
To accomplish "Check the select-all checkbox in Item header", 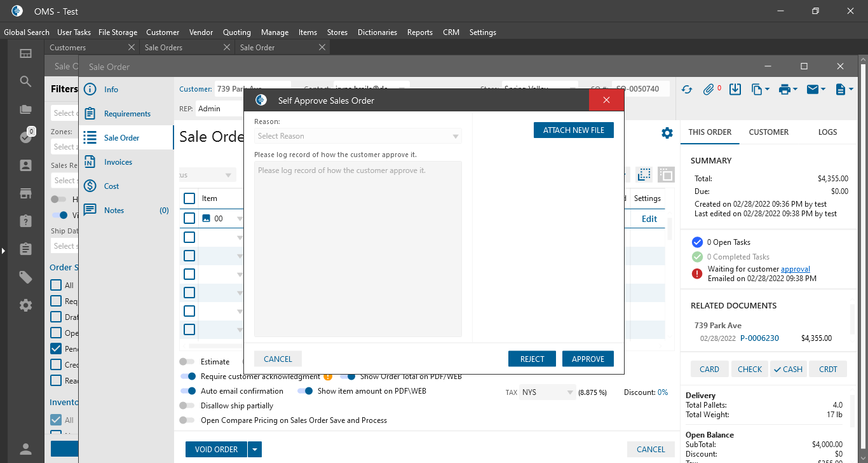I will 189,198.
